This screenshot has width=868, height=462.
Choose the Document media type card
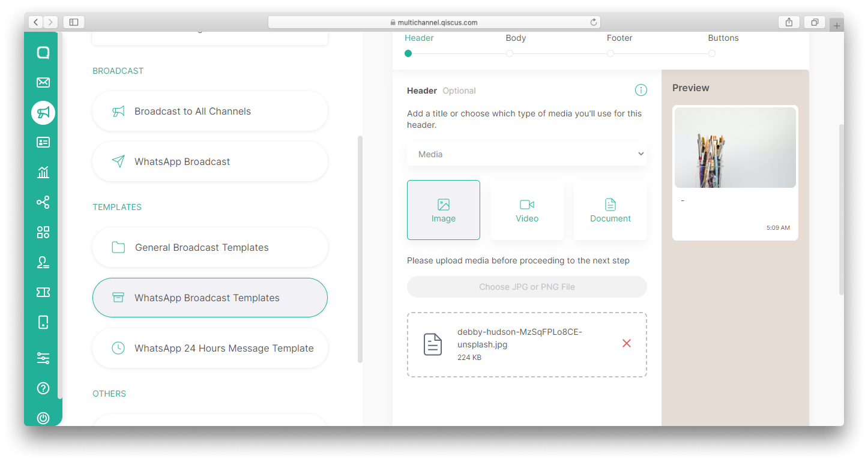click(x=610, y=210)
